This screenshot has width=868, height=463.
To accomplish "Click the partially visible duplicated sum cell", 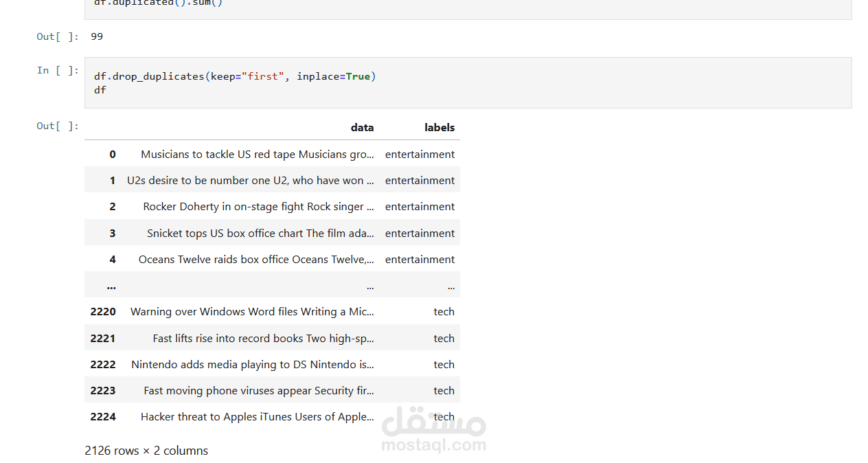I will 468,9.
